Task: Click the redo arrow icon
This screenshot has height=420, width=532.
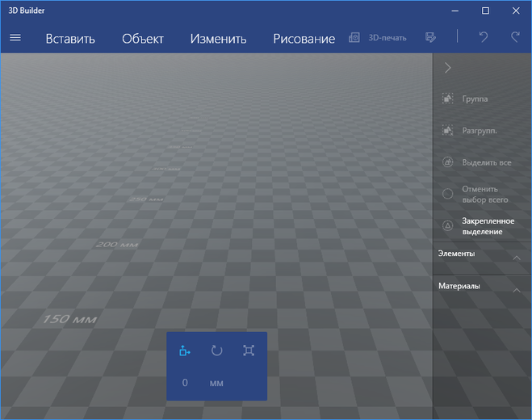Action: click(x=515, y=36)
